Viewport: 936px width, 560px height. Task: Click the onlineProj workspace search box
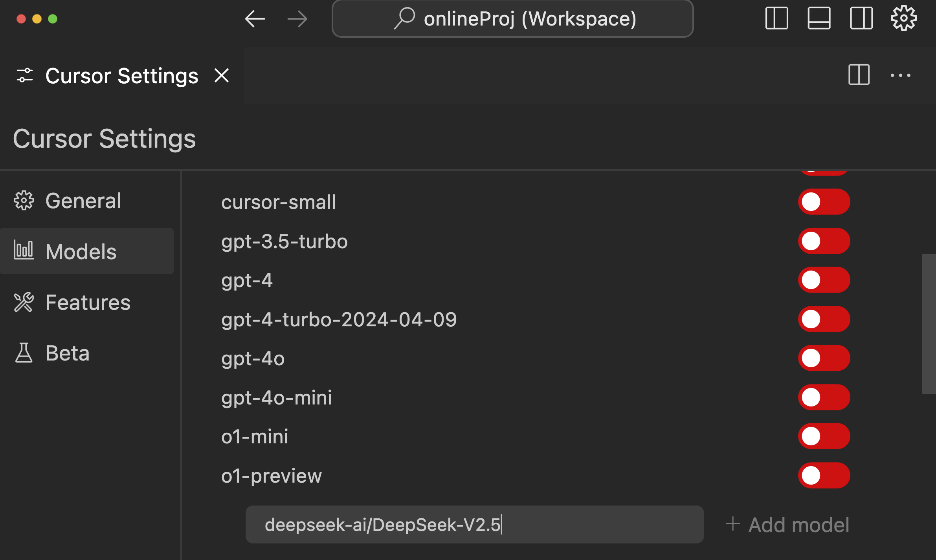click(512, 19)
